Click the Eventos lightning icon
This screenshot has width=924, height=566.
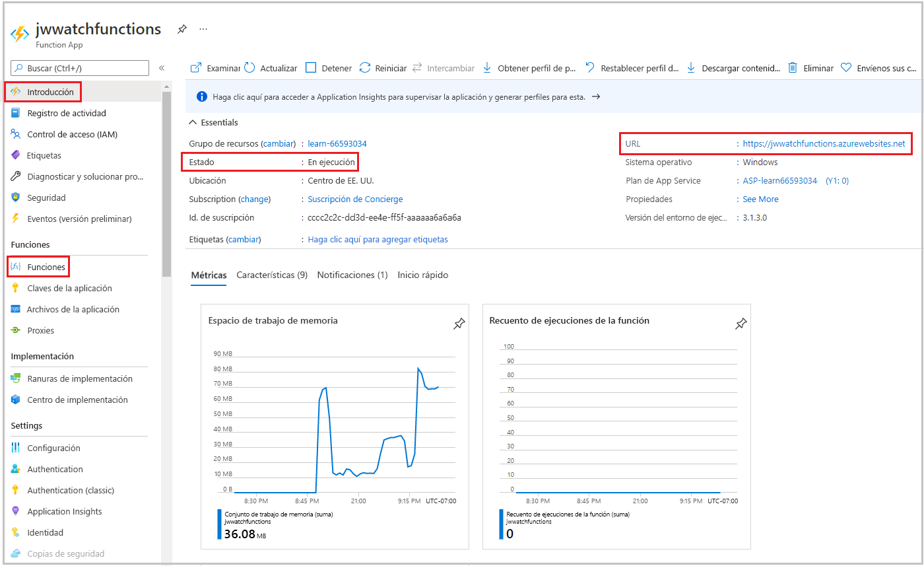(x=16, y=219)
